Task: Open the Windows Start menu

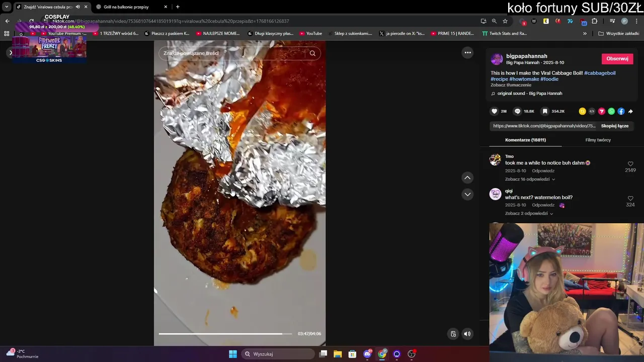Action: 233,354
